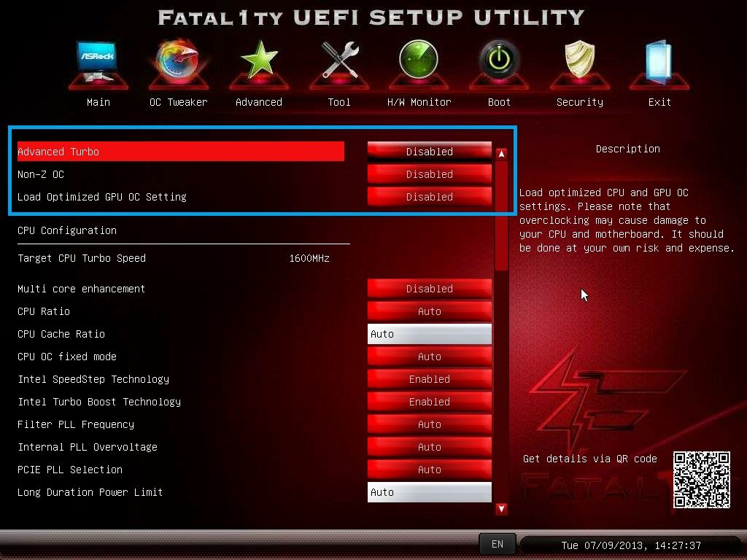Toggle Intel SpeedStep Technology Enabled value
This screenshot has height=560, width=747.
(429, 379)
